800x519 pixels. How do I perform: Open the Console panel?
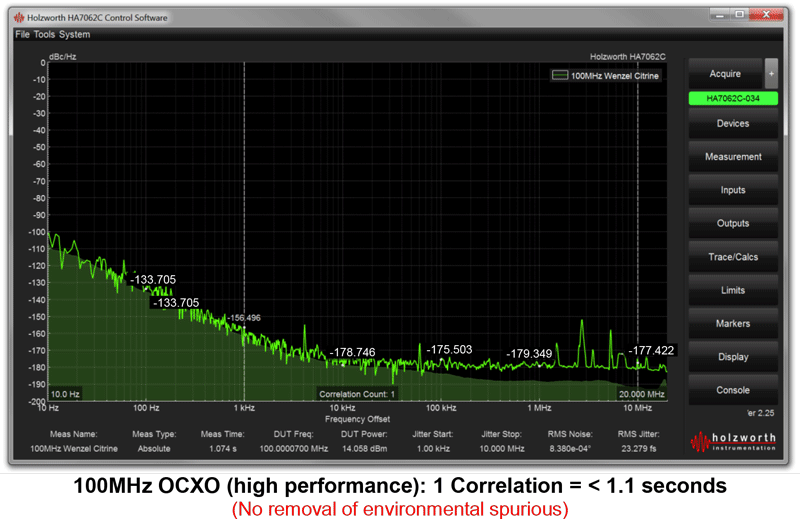(733, 390)
